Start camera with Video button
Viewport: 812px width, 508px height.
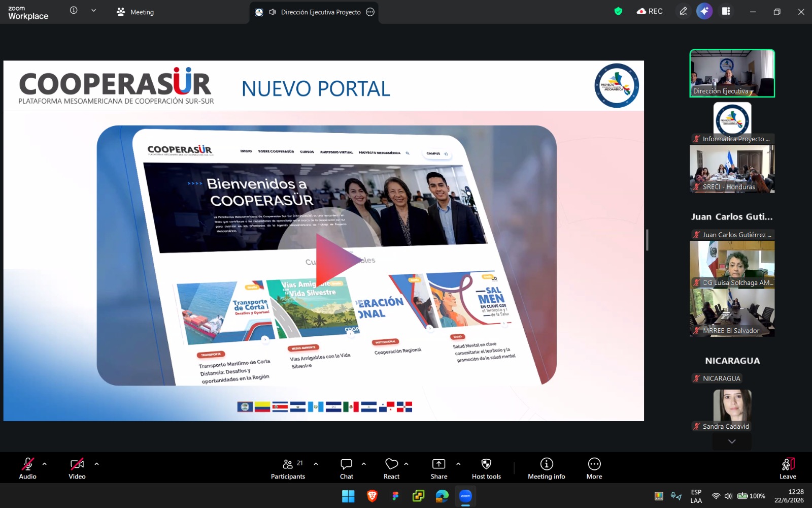click(x=77, y=468)
